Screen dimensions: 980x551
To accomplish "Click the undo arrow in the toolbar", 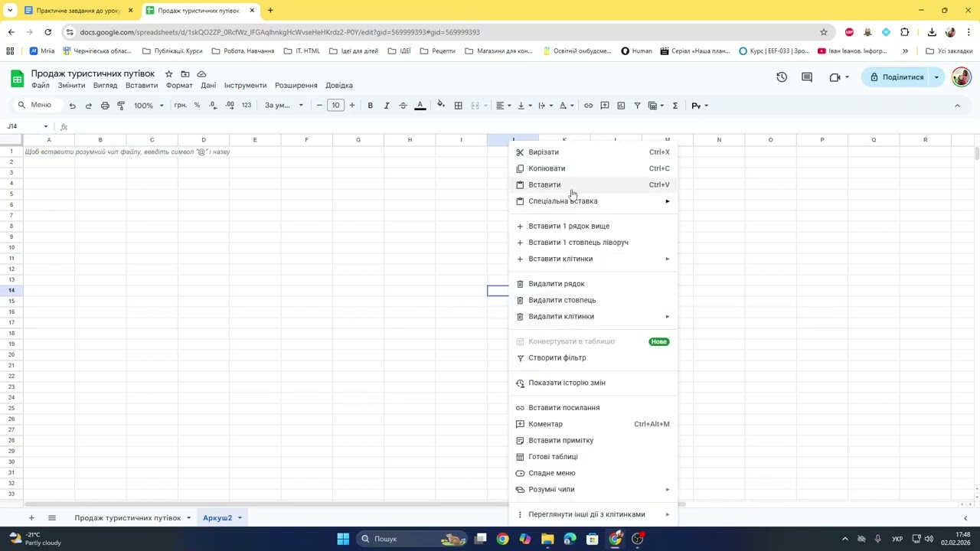I will [72, 106].
